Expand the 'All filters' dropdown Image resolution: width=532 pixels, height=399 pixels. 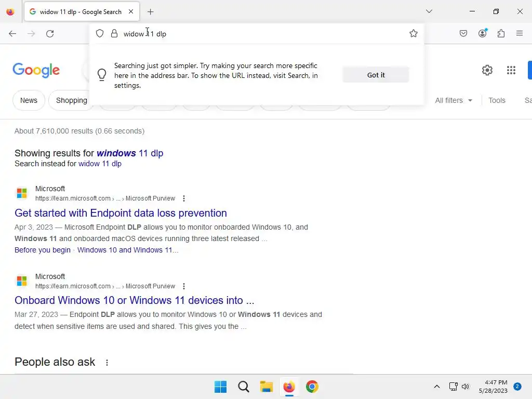[454, 100]
